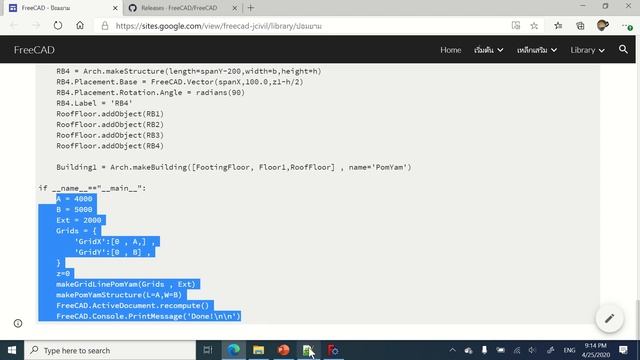Click the 'if __name__=="__main__":' line
Screen dimensions: 640x360
coord(92,188)
